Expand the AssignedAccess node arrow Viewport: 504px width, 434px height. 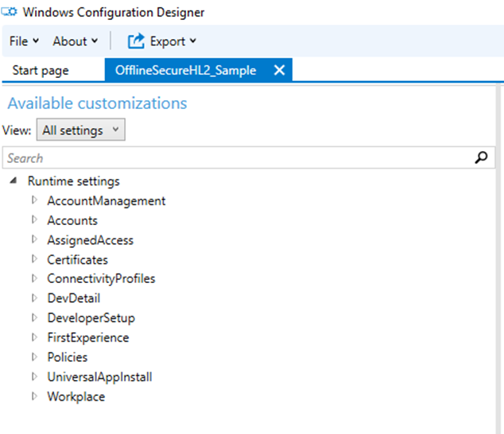tap(34, 239)
